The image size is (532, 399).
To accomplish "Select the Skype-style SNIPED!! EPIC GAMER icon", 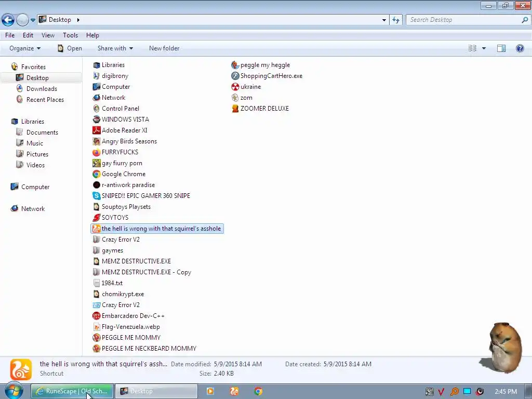I will tap(96, 196).
